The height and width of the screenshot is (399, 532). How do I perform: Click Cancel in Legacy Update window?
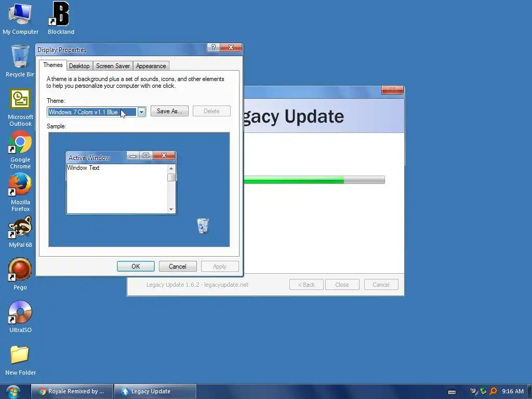pos(381,285)
